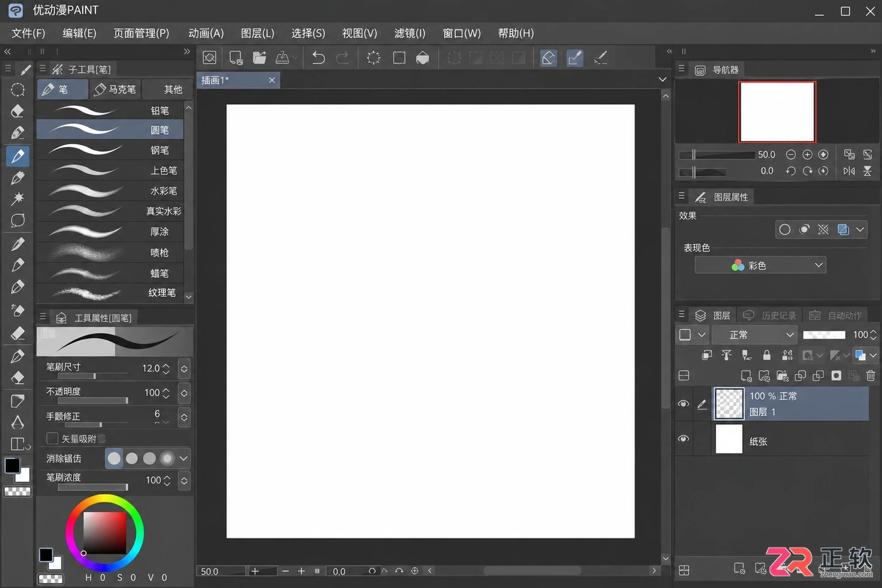Screen dimensions: 882x588
Task: Click the redo arrow in top toolbar
Action: [342, 58]
